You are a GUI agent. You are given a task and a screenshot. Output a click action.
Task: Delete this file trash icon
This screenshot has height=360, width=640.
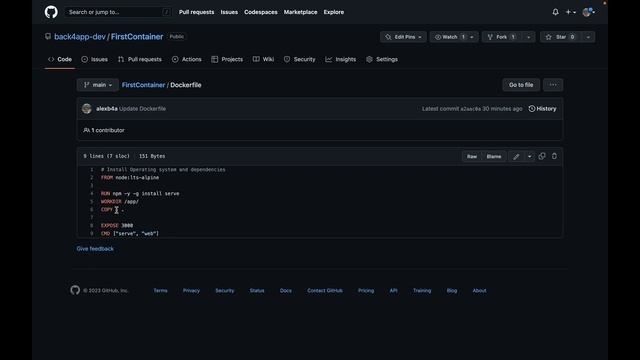tap(554, 156)
